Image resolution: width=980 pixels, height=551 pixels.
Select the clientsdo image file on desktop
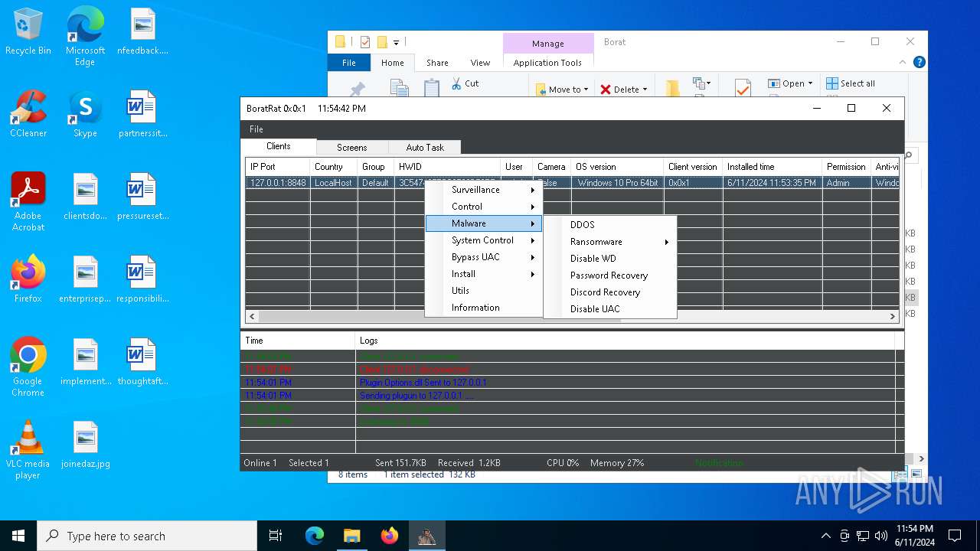86,197
